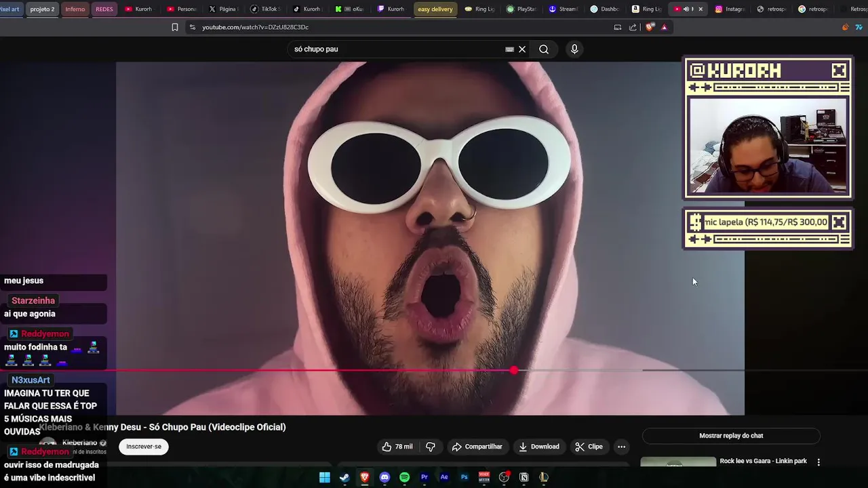Open Photoshop from the taskbar
This screenshot has width=868, height=488.
464,477
